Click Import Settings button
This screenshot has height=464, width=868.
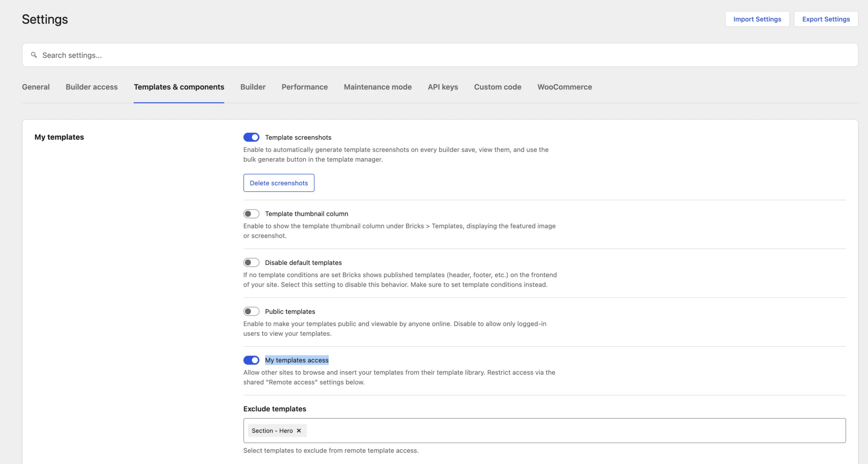pyautogui.click(x=757, y=19)
